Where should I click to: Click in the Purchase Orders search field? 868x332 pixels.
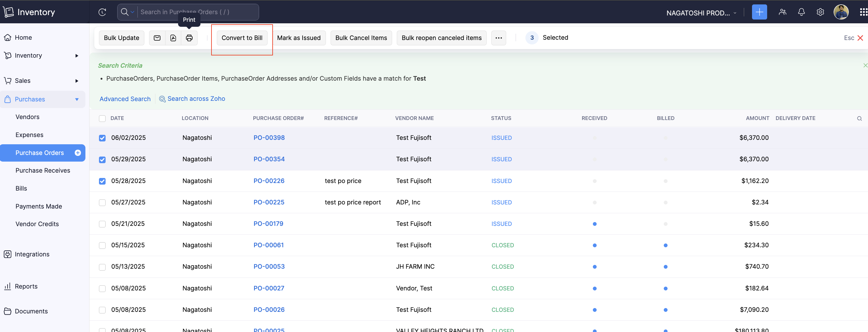198,12
